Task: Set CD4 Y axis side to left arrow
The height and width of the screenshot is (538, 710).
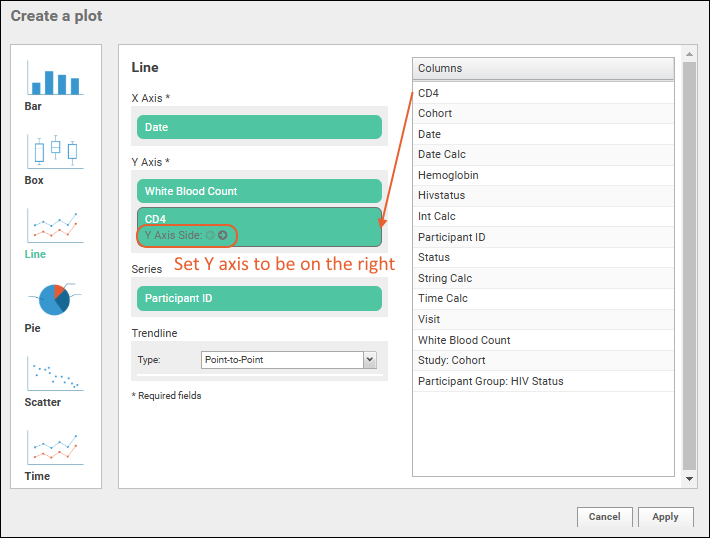Action: [x=210, y=236]
